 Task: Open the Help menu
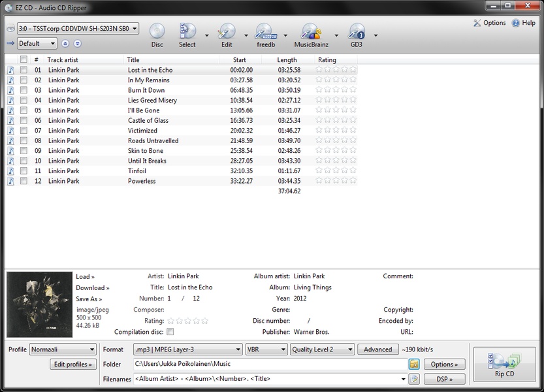pos(524,23)
